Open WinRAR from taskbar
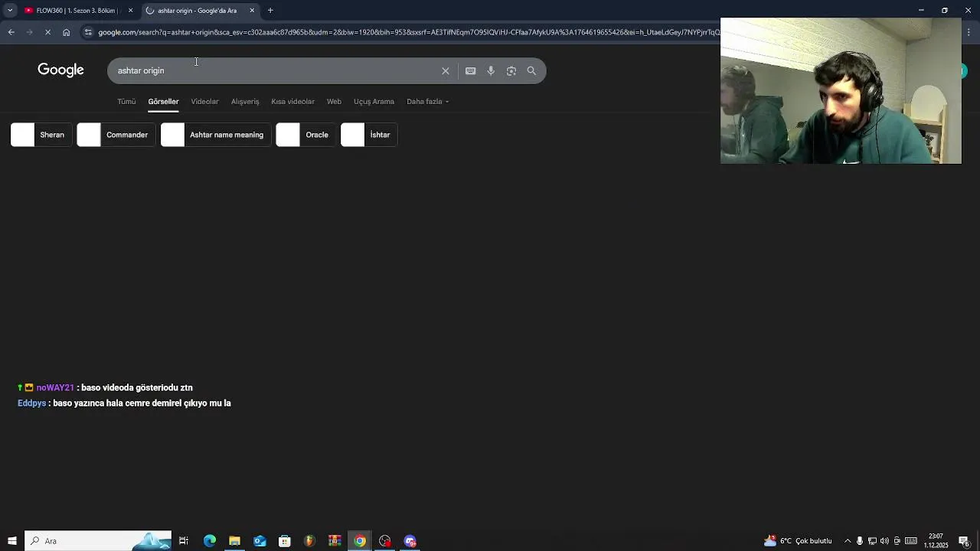 pos(335,541)
